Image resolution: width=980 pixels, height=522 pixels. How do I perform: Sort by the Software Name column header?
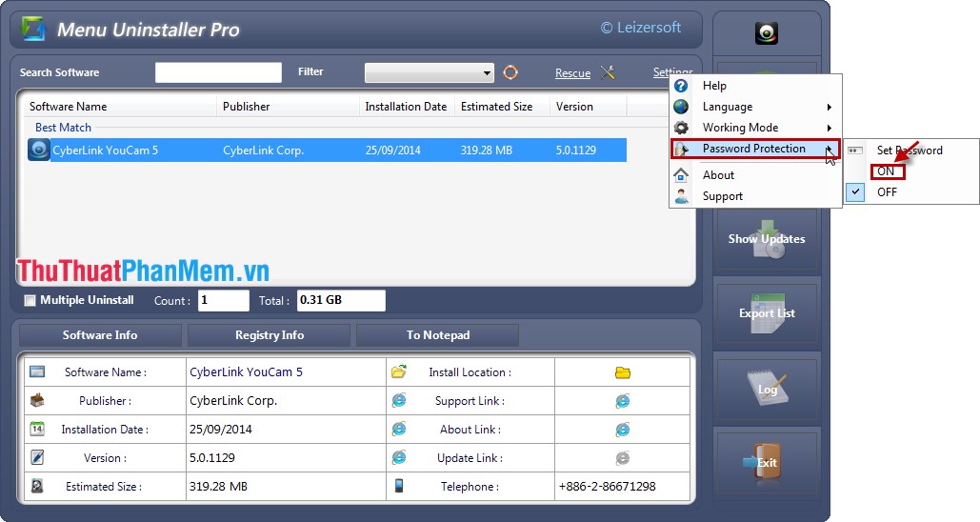[x=119, y=107]
